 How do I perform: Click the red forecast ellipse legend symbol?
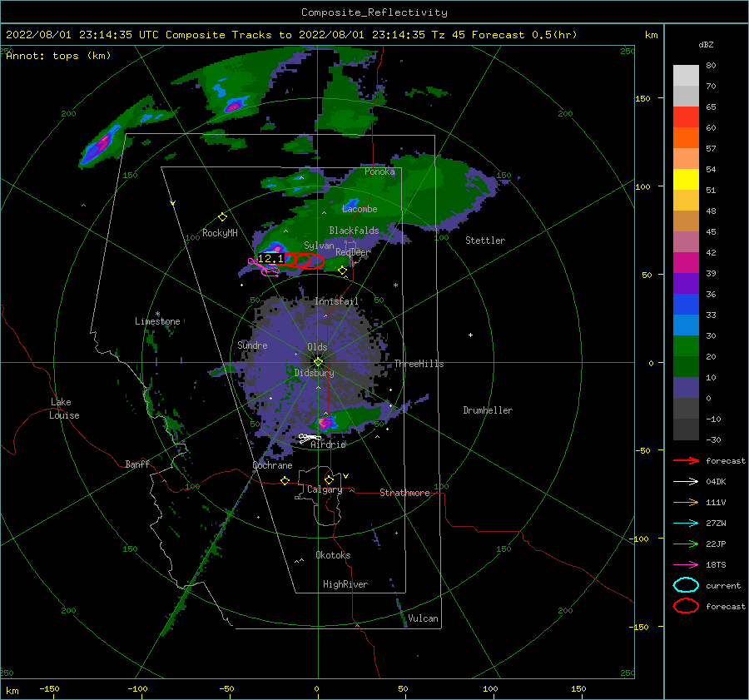(686, 606)
